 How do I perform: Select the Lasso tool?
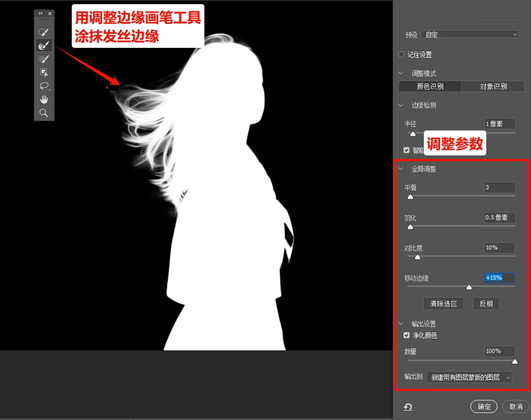pos(44,86)
